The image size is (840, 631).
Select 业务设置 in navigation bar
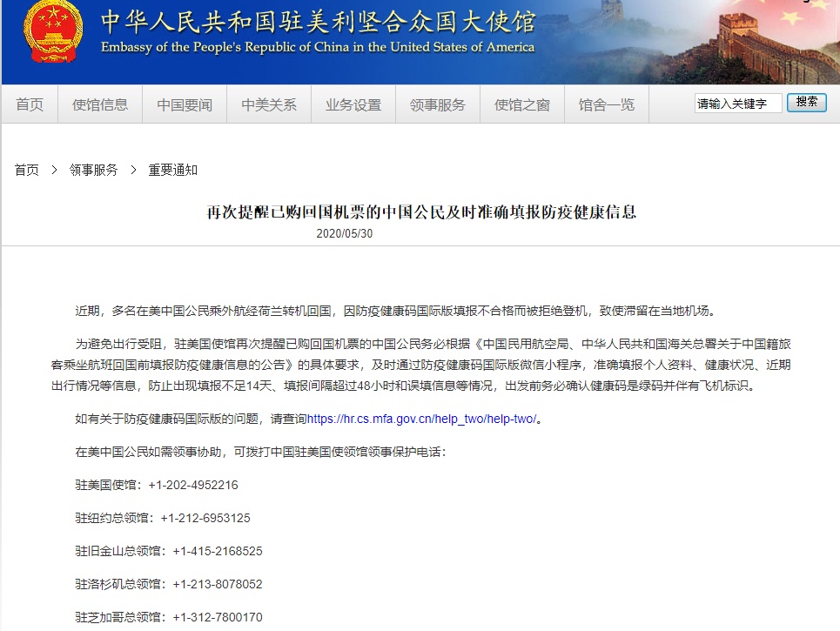pyautogui.click(x=353, y=104)
